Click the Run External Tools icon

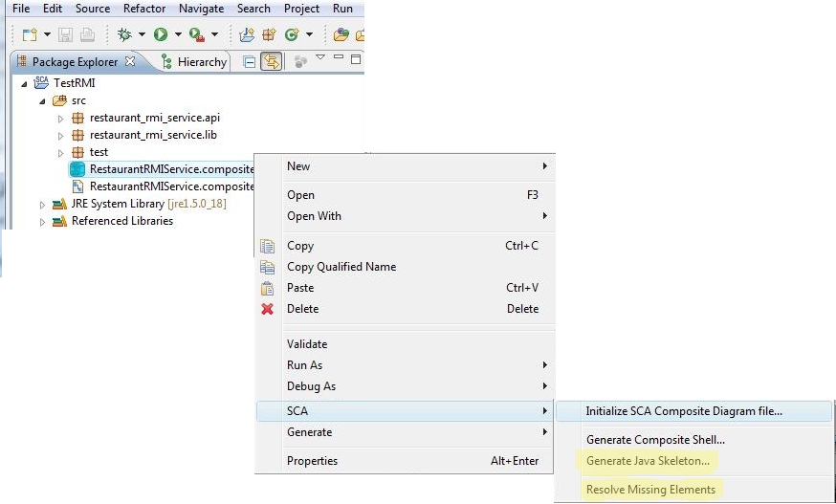pos(197,35)
